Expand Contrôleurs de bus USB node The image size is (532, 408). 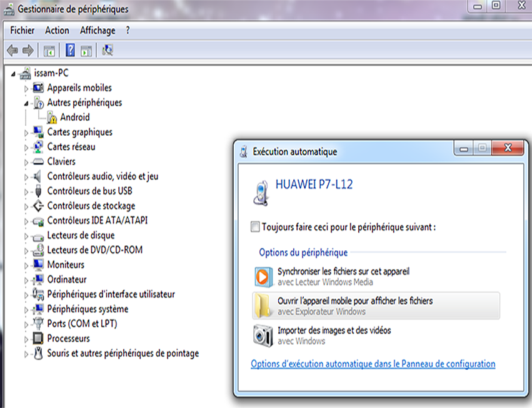pyautogui.click(x=26, y=192)
